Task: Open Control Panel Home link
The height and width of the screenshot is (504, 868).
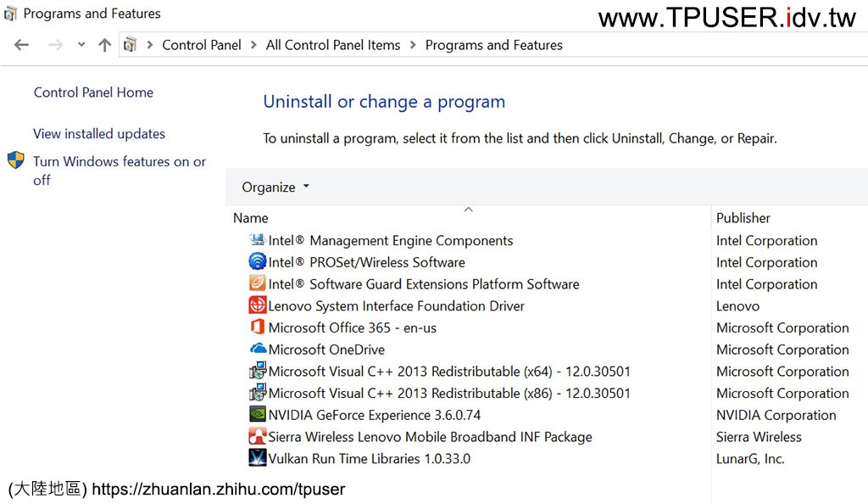Action: click(x=93, y=92)
